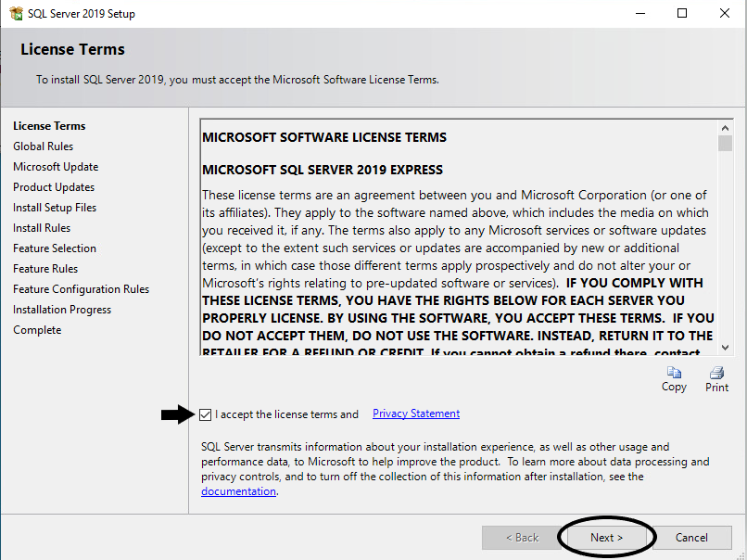747x560 pixels.
Task: Click the MICROSOFT SQL SERVER 2019 EXPRESS heading
Action: 323,170
